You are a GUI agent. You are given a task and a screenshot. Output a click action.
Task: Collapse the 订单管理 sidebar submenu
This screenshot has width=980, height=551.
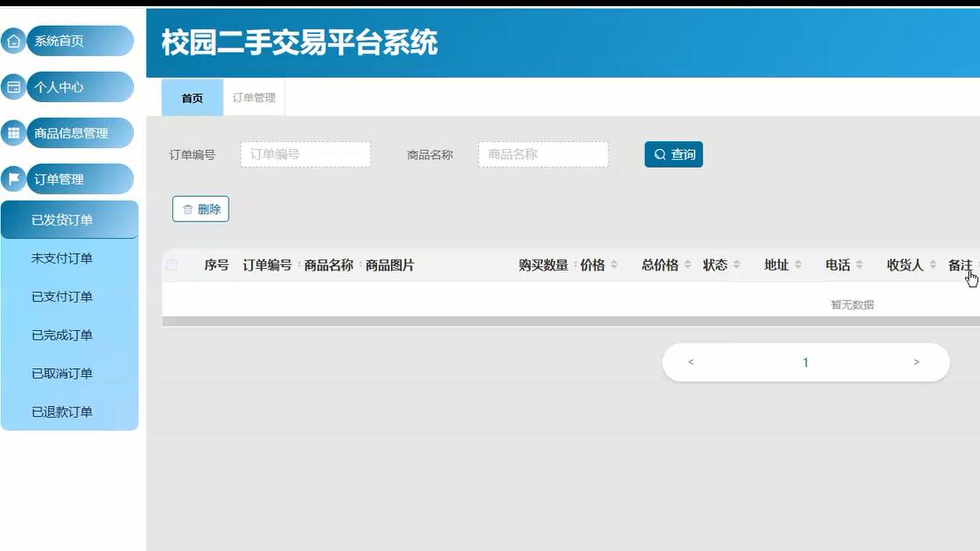[68, 178]
